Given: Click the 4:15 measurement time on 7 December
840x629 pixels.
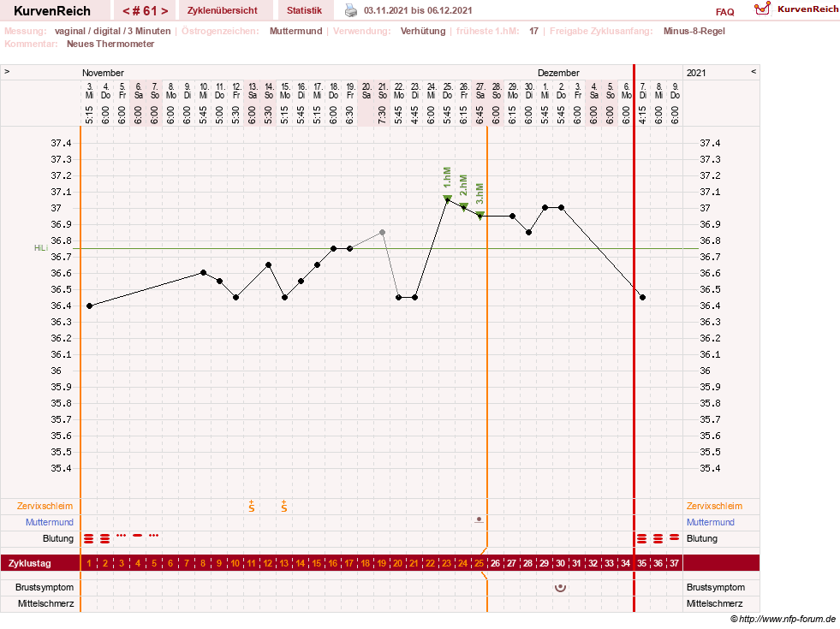Looking at the screenshot, I should [642, 115].
